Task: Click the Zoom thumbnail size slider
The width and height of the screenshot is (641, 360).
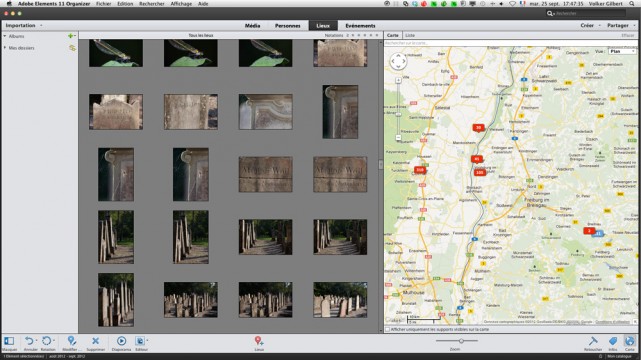Action: tap(457, 340)
